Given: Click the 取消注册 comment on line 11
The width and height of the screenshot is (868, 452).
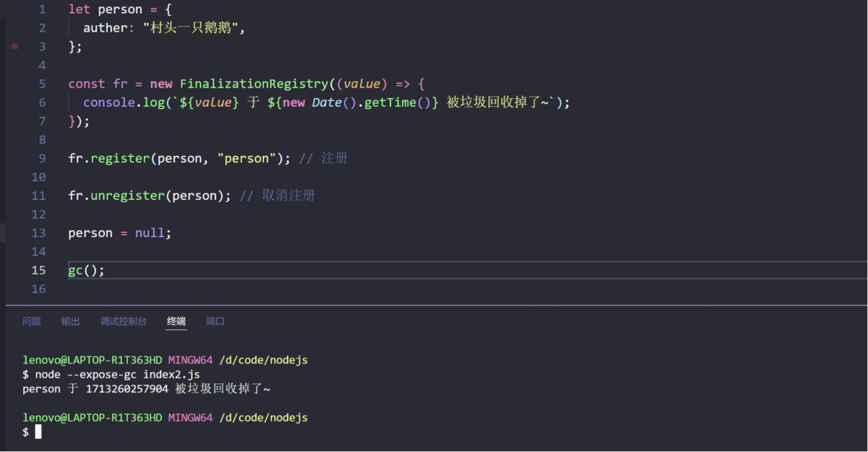Looking at the screenshot, I should point(289,195).
